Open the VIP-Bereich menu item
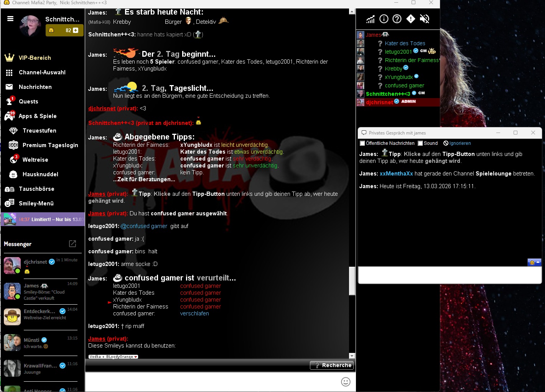 pos(35,58)
